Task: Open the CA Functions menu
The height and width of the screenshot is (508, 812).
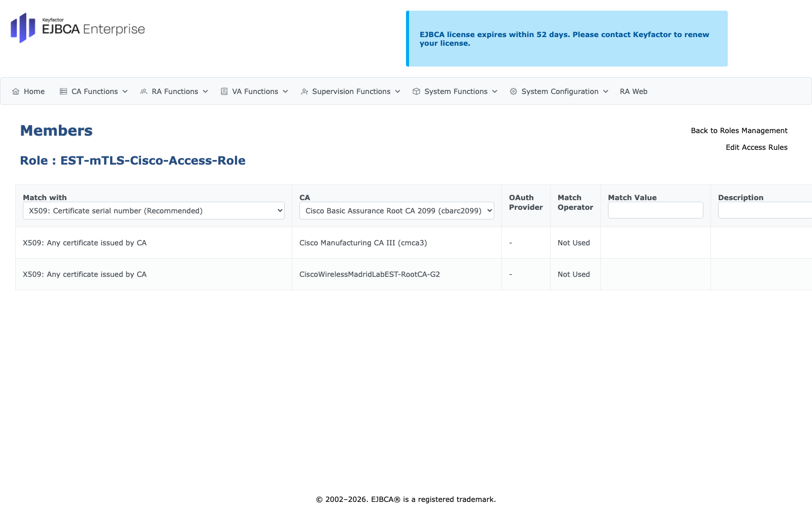Action: pyautogui.click(x=94, y=91)
